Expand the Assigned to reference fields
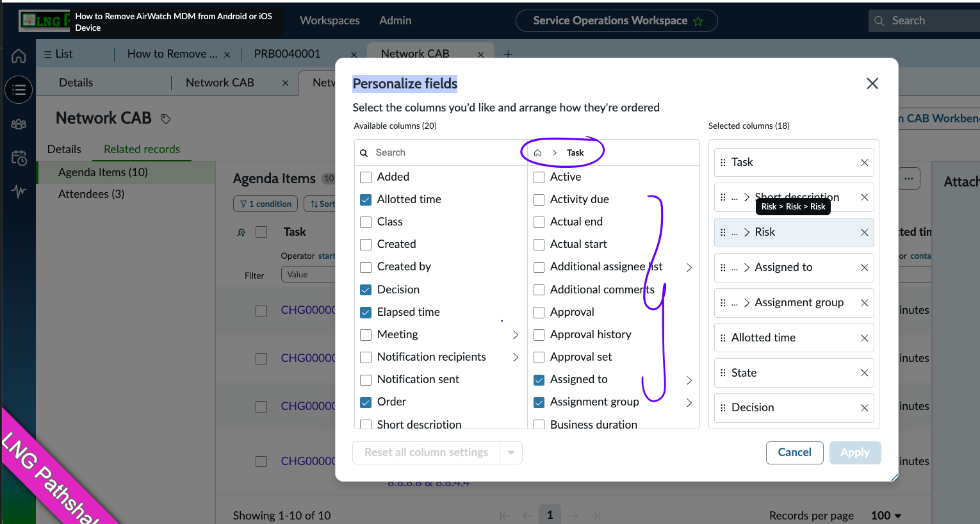 click(x=689, y=380)
